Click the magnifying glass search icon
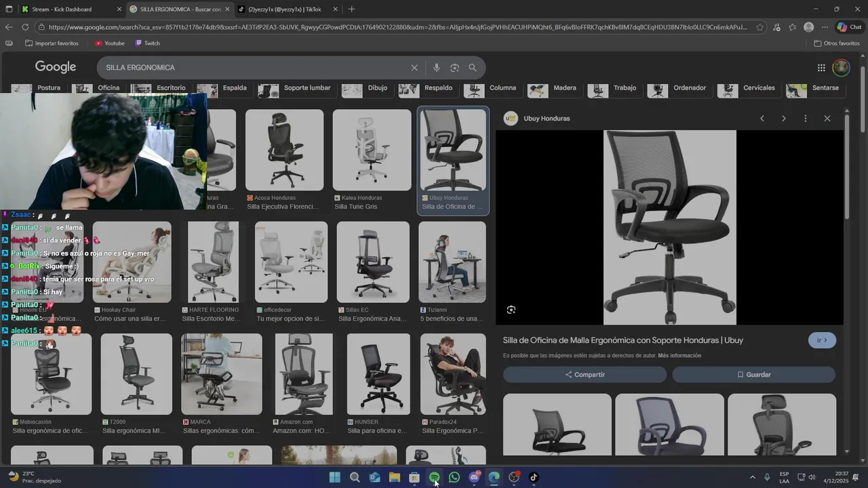868x488 pixels. pos(473,68)
